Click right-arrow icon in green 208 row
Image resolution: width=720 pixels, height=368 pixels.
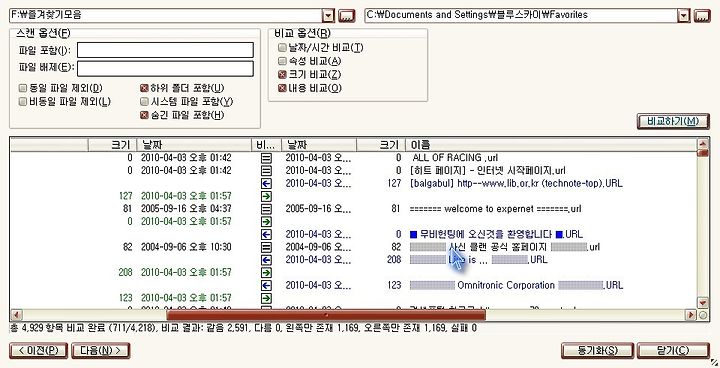[266, 272]
